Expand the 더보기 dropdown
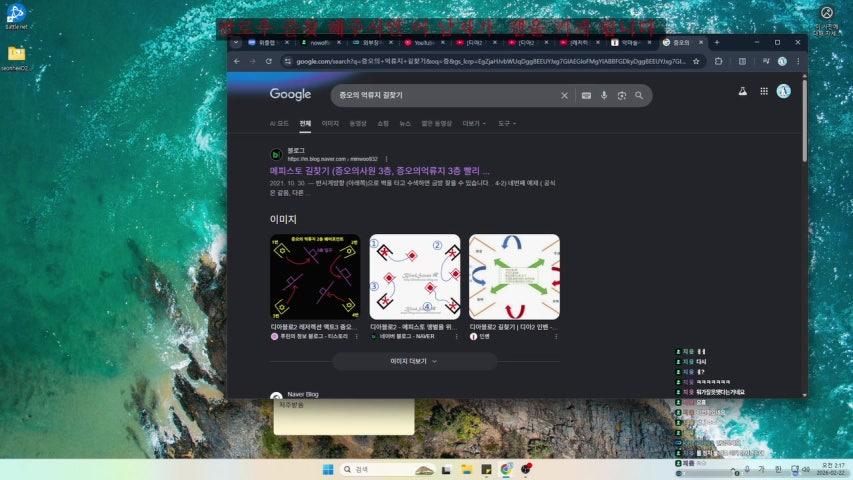 [474, 124]
